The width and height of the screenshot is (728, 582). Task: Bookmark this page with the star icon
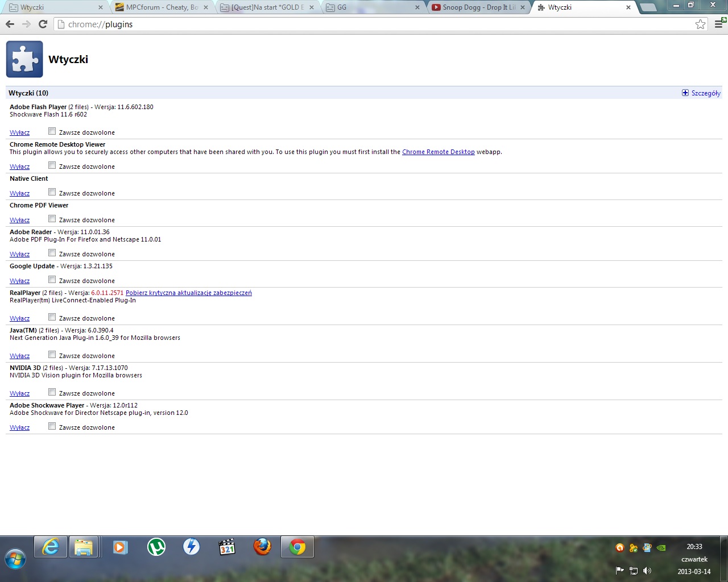[700, 24]
